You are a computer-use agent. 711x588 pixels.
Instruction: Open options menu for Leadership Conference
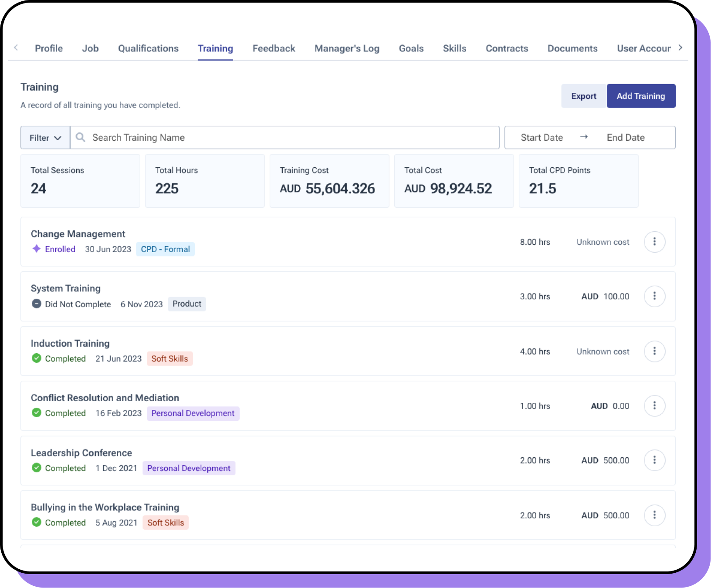click(654, 460)
